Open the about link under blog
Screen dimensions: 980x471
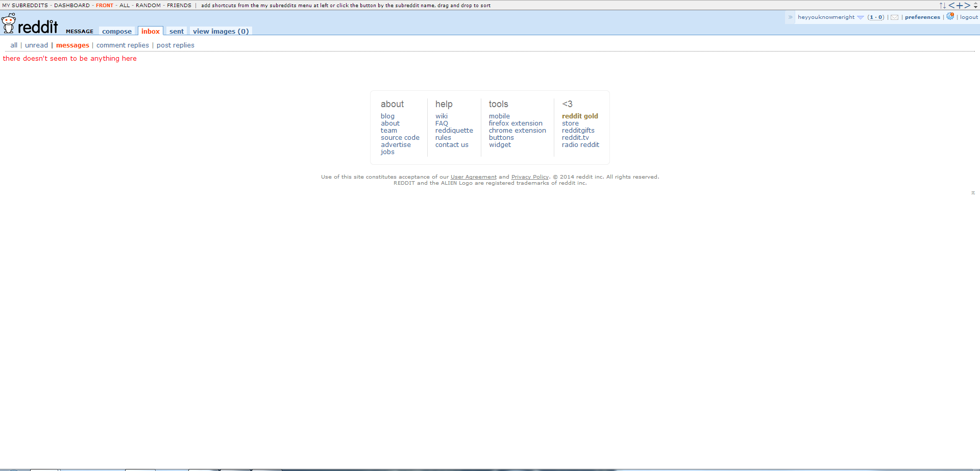[x=390, y=123]
